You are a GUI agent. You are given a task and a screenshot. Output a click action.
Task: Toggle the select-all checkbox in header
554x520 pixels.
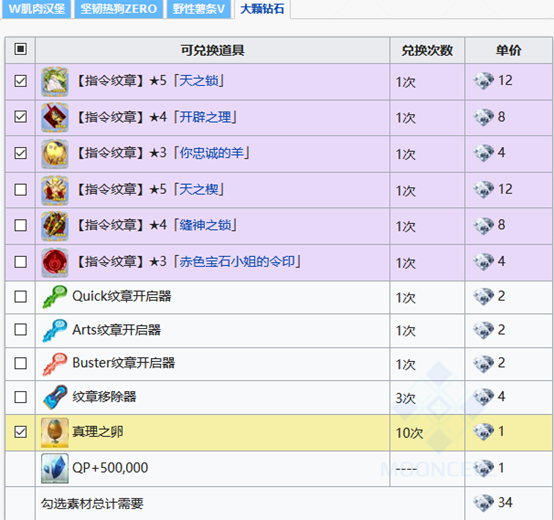20,49
